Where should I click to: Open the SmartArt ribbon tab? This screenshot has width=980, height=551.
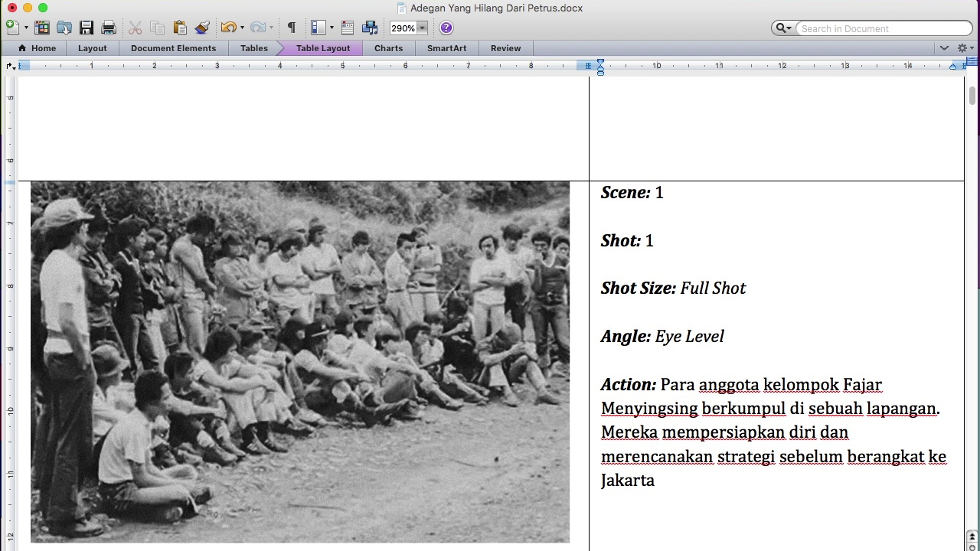[x=446, y=48]
